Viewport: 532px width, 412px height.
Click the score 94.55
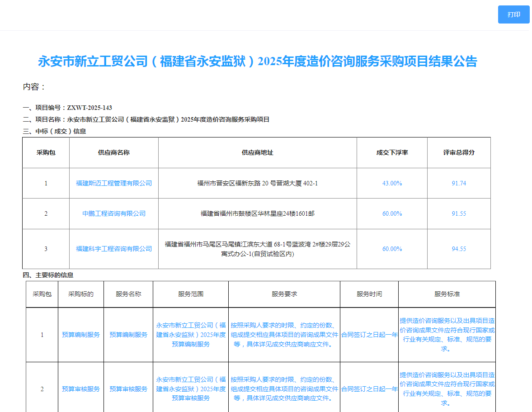tap(459, 249)
